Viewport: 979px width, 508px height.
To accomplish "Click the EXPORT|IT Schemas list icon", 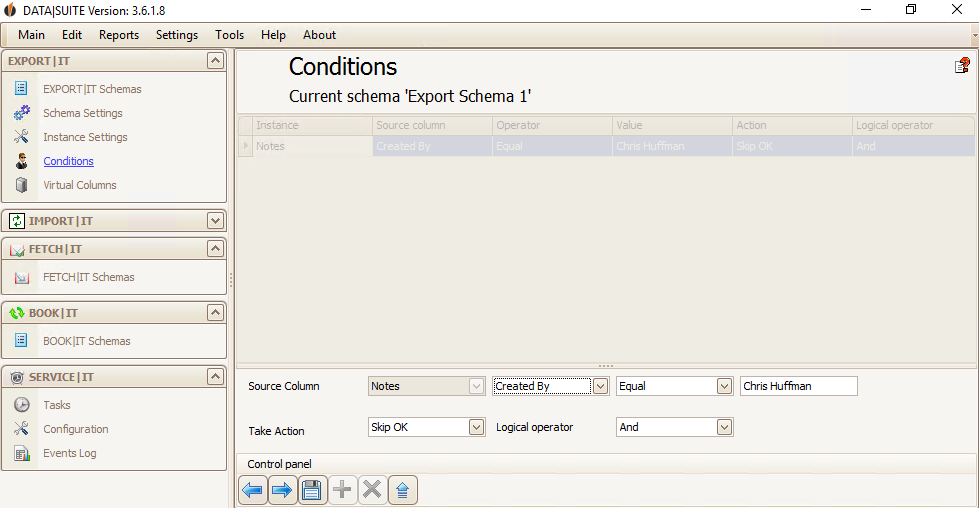I will tap(21, 89).
